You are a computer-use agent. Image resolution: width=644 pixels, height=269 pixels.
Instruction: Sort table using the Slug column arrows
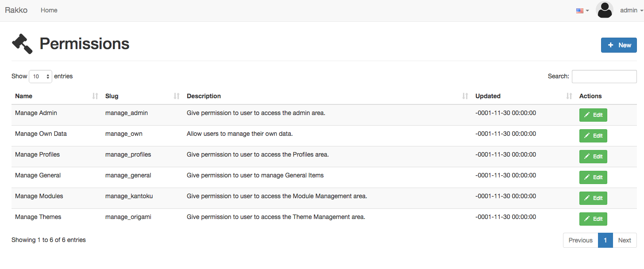click(x=177, y=96)
